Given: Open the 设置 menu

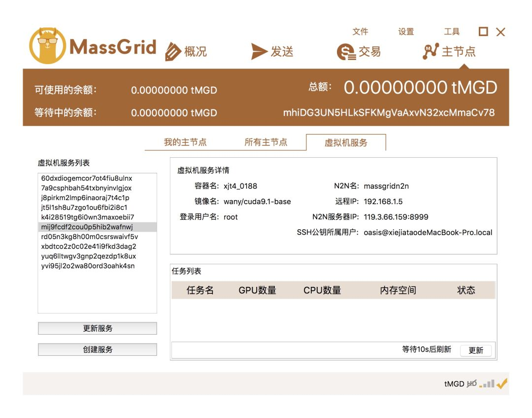Looking at the screenshot, I should pyautogui.click(x=406, y=32).
